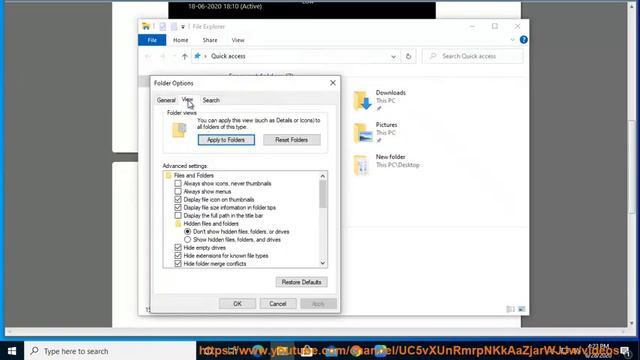The image size is (640, 360).
Task: Click the forward navigation arrow
Action: pos(162,56)
